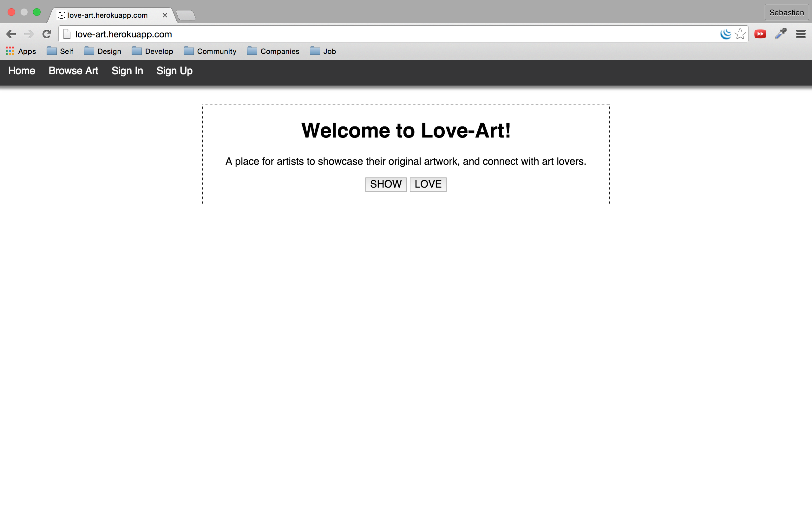Close the love-art.herokuapp.com tab
Viewport: 812px width, 507px height.
coord(165,16)
